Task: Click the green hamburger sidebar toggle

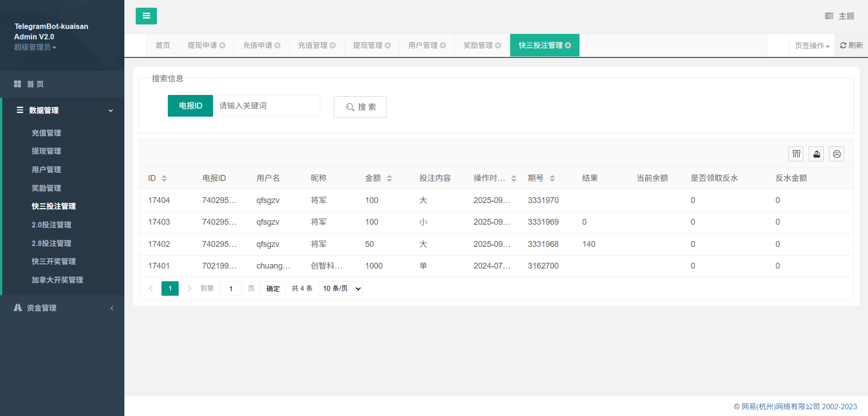Action: tap(146, 16)
